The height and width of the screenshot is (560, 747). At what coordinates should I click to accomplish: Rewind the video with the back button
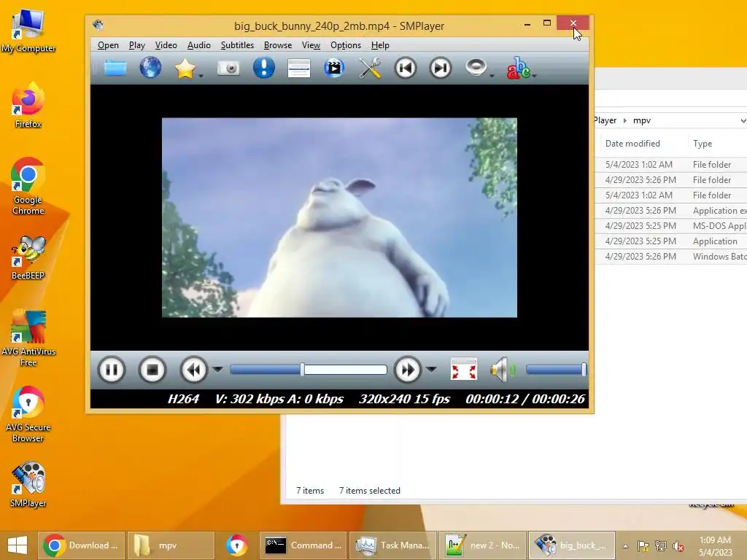193,370
